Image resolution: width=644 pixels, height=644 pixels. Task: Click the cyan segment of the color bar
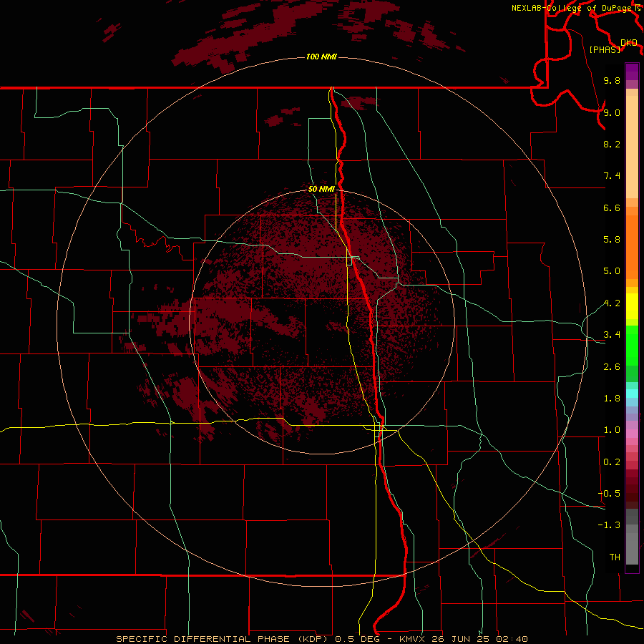pyautogui.click(x=632, y=394)
